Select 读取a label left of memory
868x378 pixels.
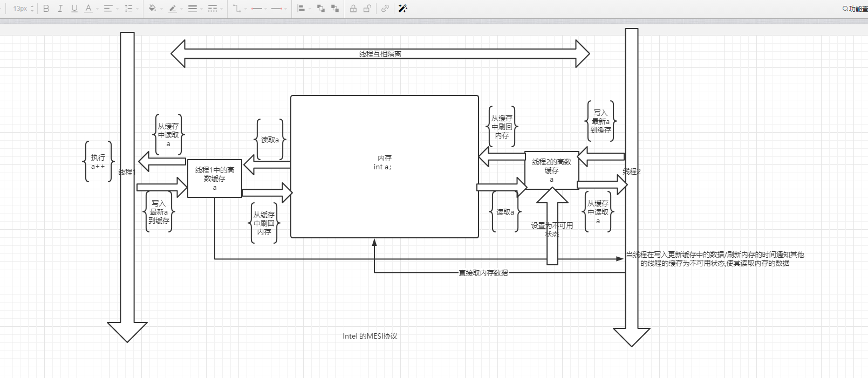point(270,140)
